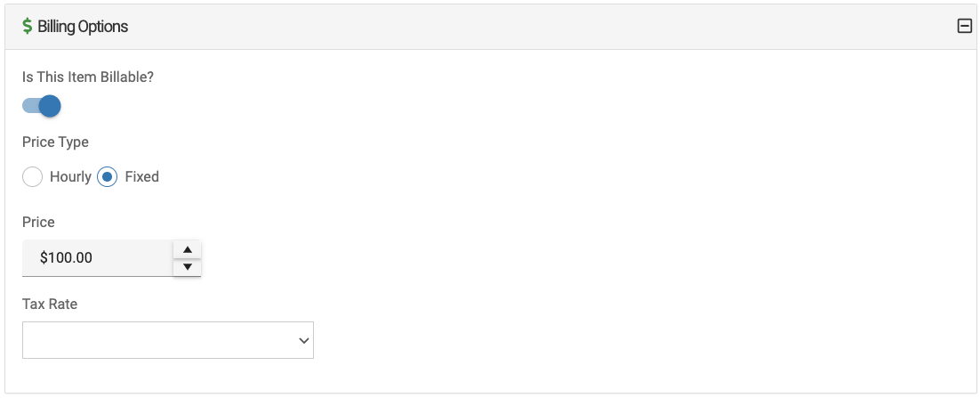980x398 pixels.
Task: Choose the Fixed price type radio button
Action: pyautogui.click(x=108, y=176)
